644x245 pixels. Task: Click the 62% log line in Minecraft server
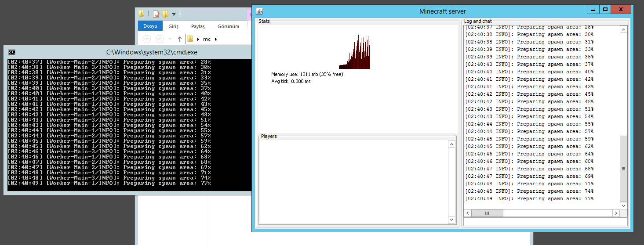tap(530, 147)
